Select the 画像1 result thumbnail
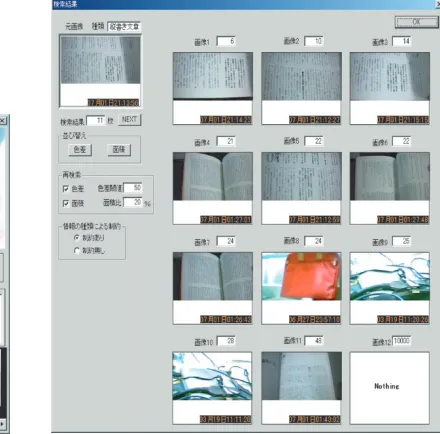The height and width of the screenshot is (434, 440). tap(213, 88)
